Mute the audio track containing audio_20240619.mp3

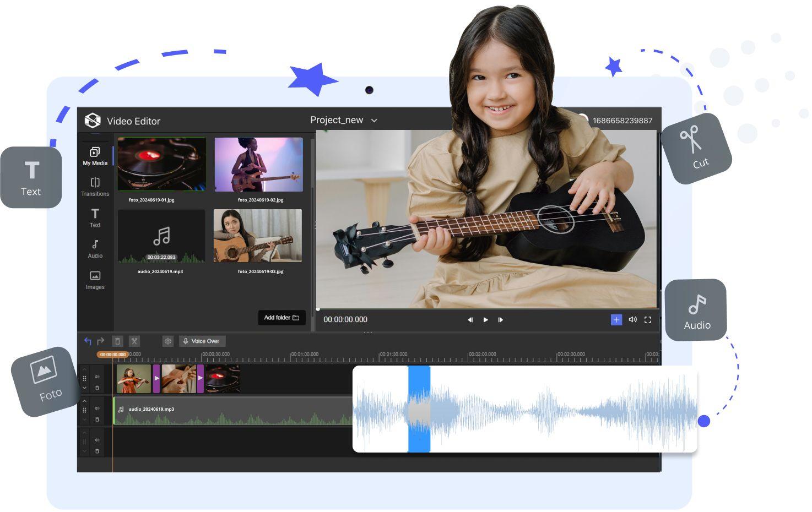point(97,408)
